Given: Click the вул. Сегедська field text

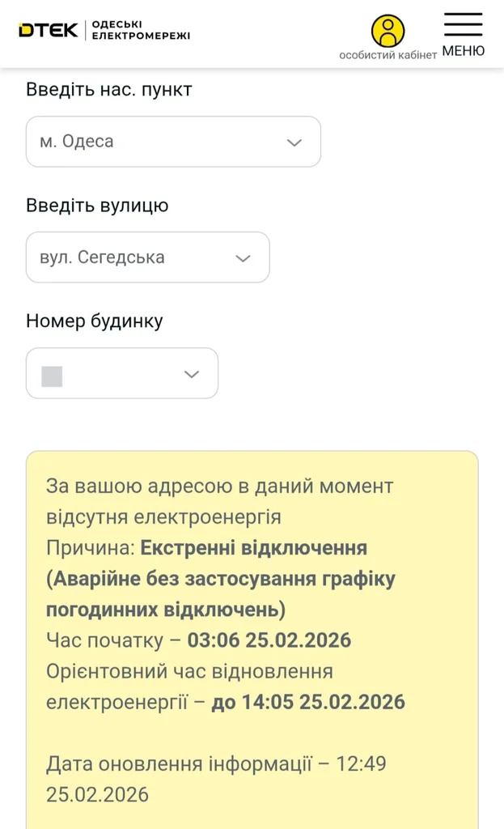Looking at the screenshot, I should coord(102,257).
